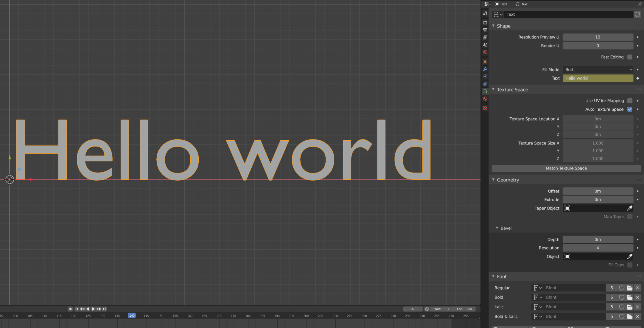
Task: Open the Material properties tab
Action: [x=485, y=99]
